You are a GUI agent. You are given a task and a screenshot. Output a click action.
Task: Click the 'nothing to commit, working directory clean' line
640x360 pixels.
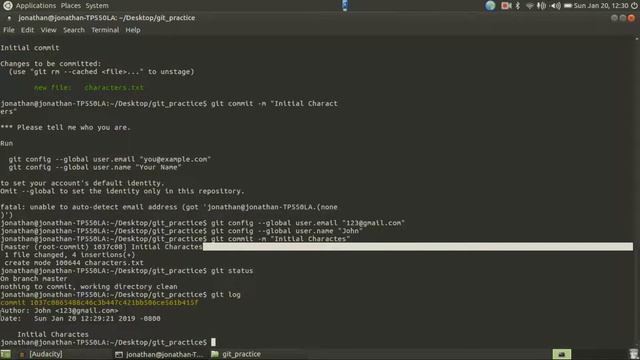tap(89, 287)
